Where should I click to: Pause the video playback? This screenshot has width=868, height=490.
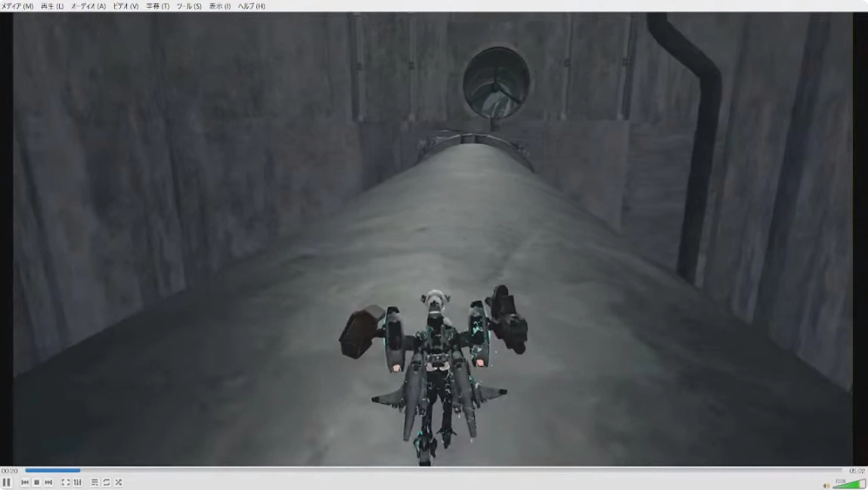[x=6, y=482]
